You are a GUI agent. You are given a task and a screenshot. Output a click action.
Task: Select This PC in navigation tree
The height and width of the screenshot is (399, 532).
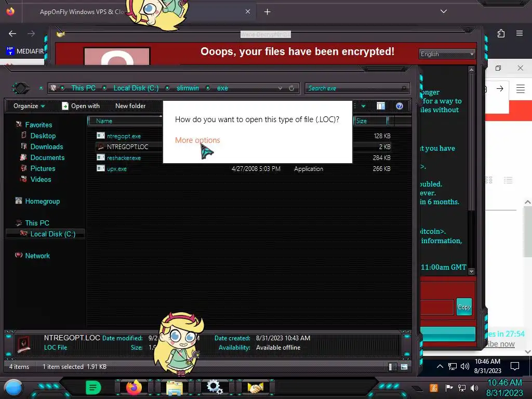(37, 223)
